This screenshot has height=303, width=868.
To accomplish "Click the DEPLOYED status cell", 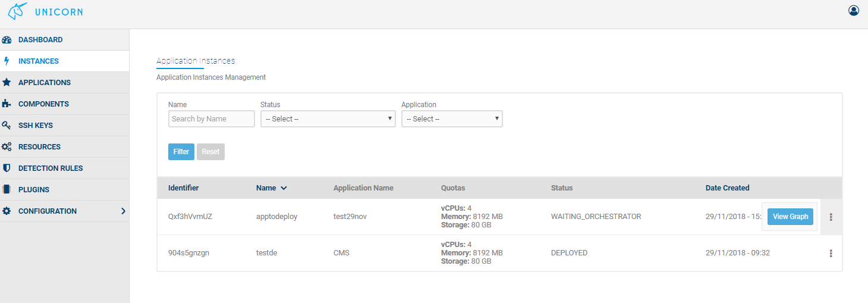I will (x=569, y=253).
